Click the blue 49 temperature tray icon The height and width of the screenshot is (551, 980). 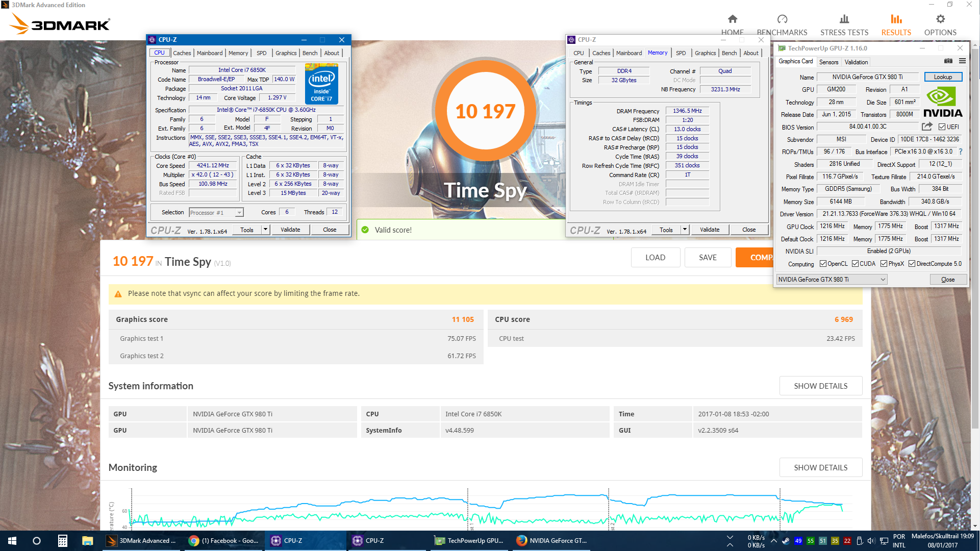point(798,541)
